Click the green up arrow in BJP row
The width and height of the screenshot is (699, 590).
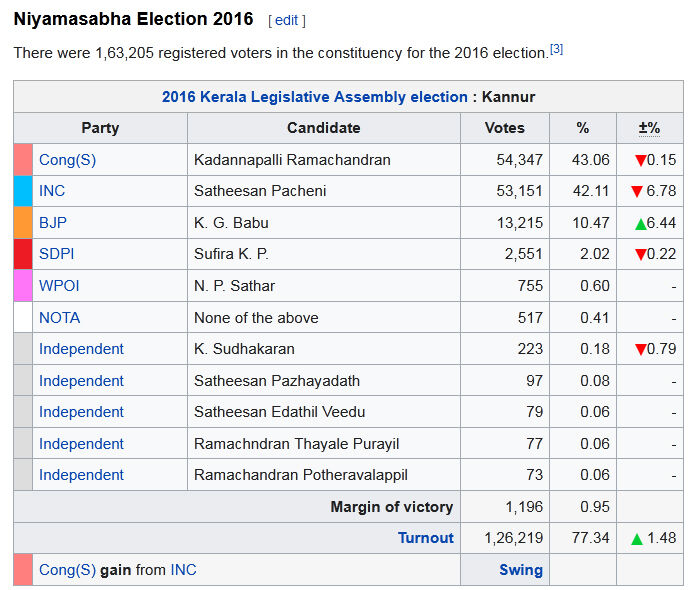[641, 223]
